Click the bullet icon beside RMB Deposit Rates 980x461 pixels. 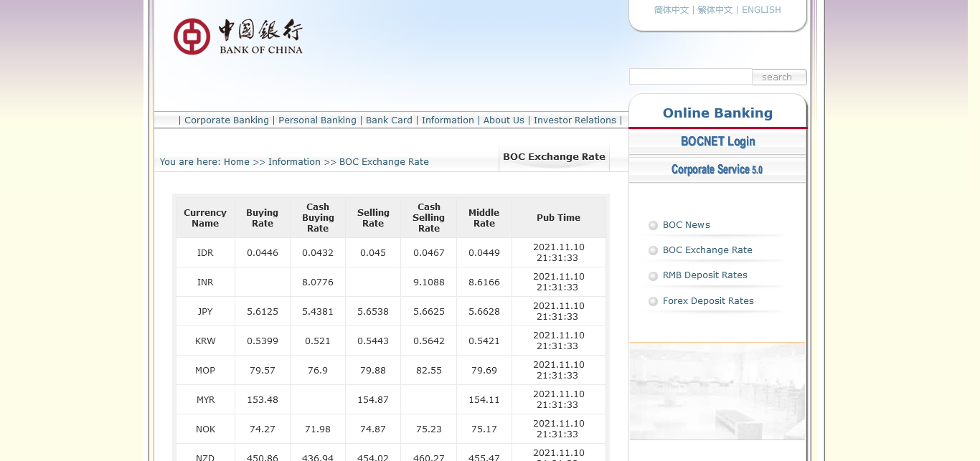coord(653,276)
